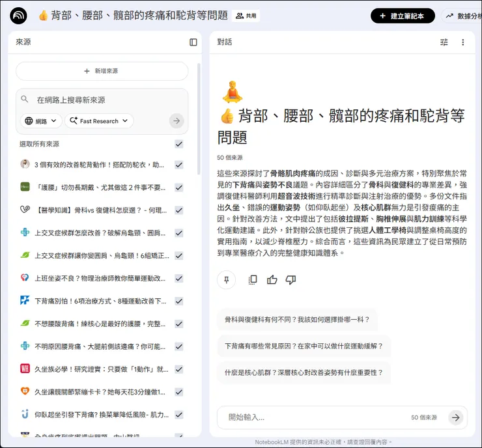Uncheck 不想腰酸背痛 source checkbox
The height and width of the screenshot is (448, 482).
click(179, 324)
